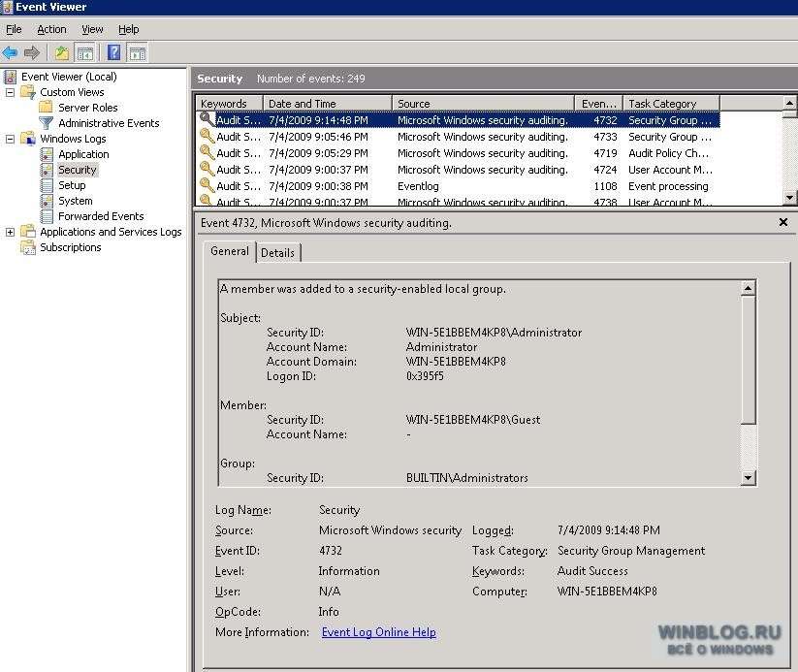
Task: Toggle the Show/Hide Console Tree toolbar icon
Action: pos(85,52)
